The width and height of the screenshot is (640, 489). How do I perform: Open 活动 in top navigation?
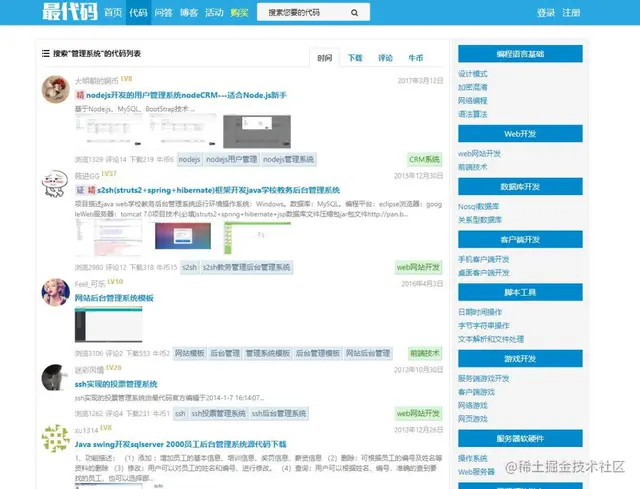214,13
